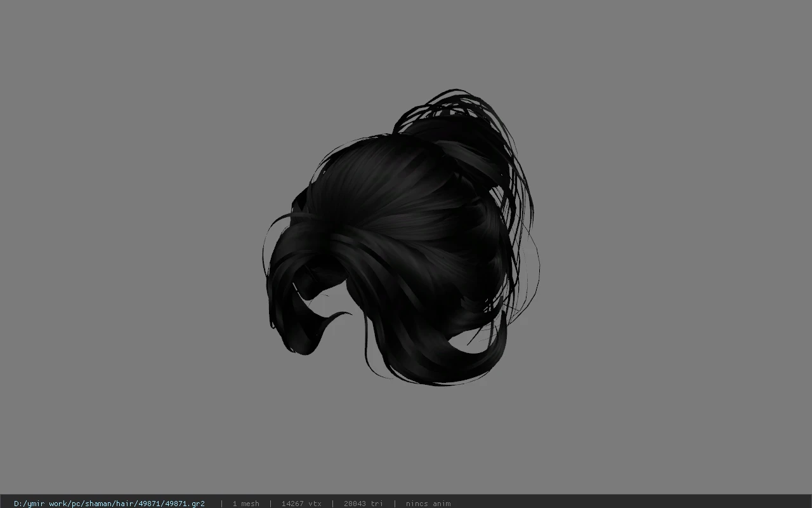Click the '1 mesh' status entry
812x508 pixels.
(x=246, y=504)
